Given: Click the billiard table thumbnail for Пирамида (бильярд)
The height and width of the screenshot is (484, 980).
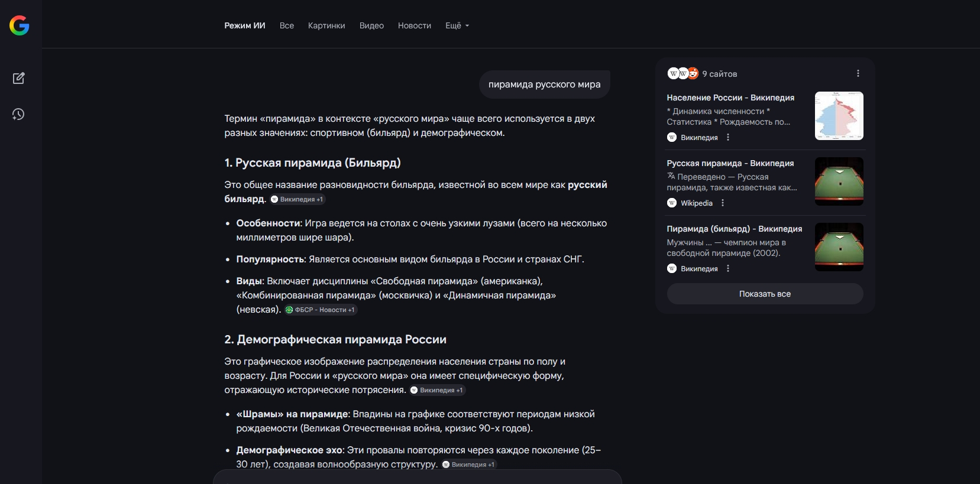Looking at the screenshot, I should [x=839, y=247].
